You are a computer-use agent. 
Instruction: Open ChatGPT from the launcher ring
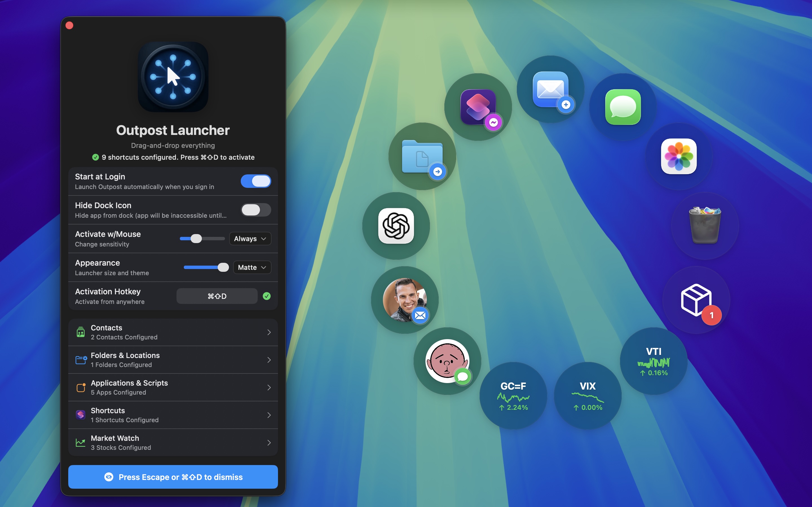395,226
